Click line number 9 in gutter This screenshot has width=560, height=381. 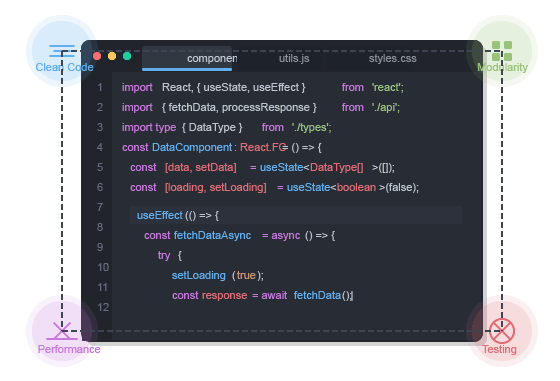[100, 247]
